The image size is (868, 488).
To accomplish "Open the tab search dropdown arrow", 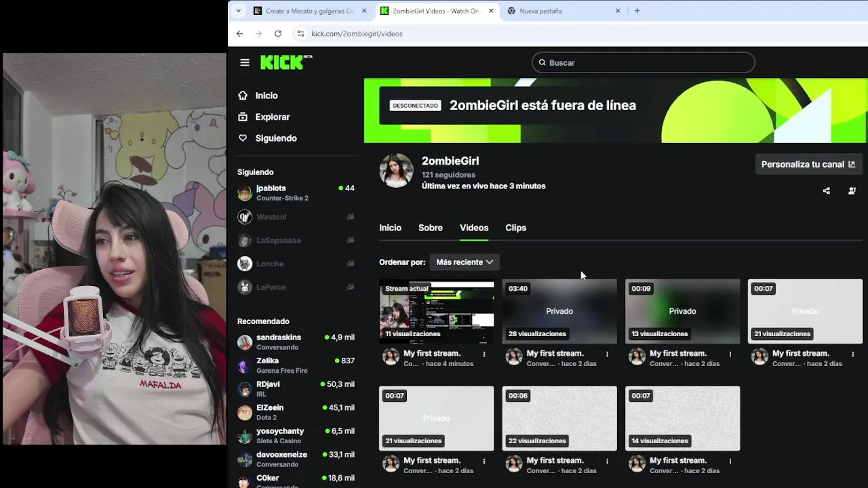I will [238, 11].
